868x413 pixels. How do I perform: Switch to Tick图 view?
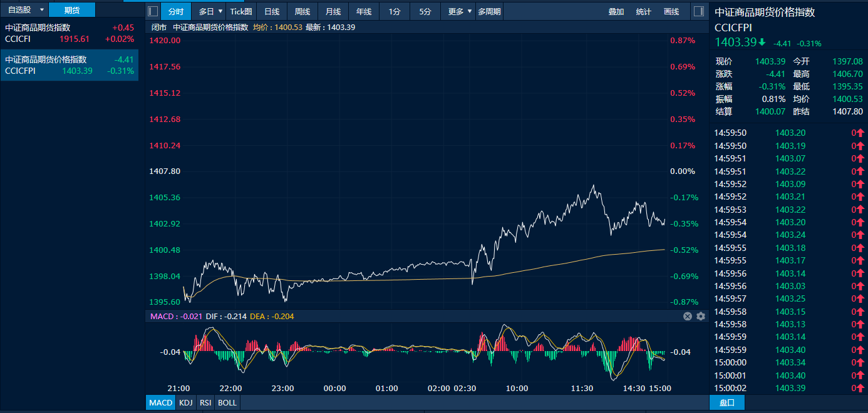(241, 11)
